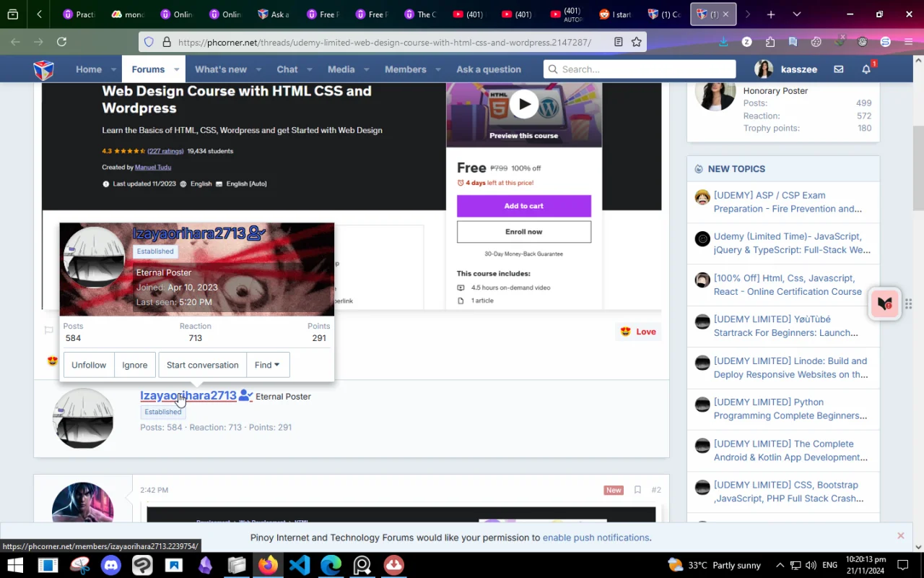Screen dimensions: 924x578
Task: Expand the Chat dropdown arrow
Action: [x=309, y=69]
